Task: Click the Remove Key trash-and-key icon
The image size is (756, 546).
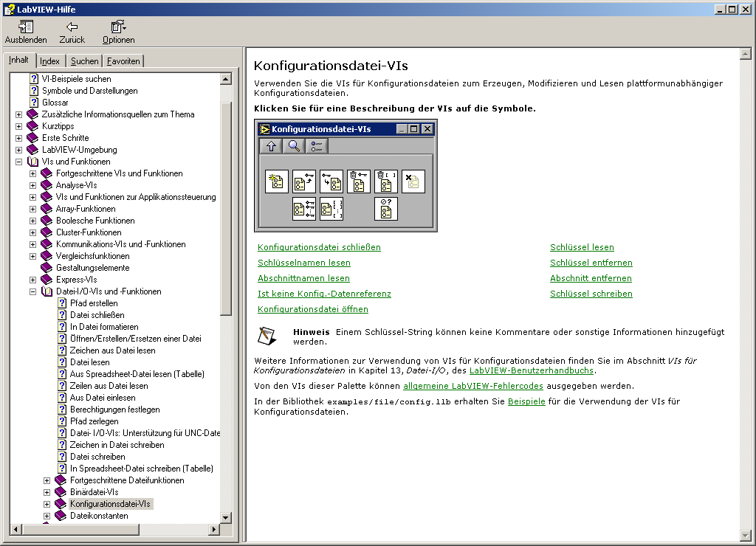Action: tap(359, 182)
